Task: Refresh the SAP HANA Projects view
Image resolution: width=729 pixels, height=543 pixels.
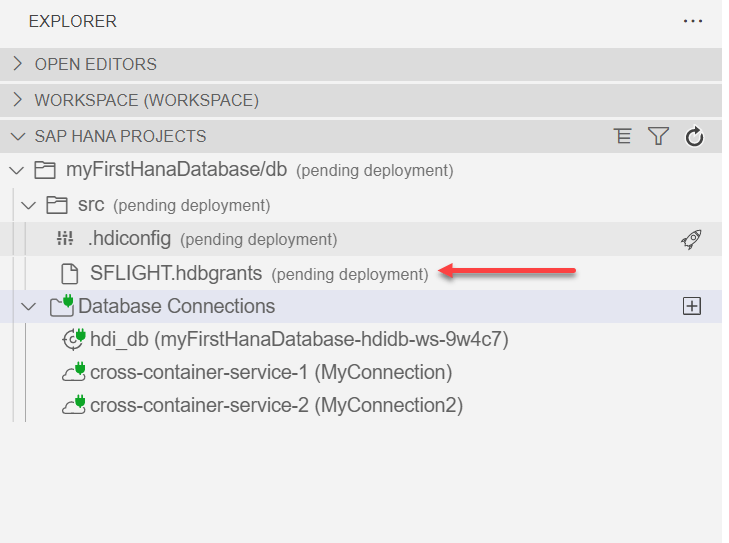Action: (x=694, y=137)
